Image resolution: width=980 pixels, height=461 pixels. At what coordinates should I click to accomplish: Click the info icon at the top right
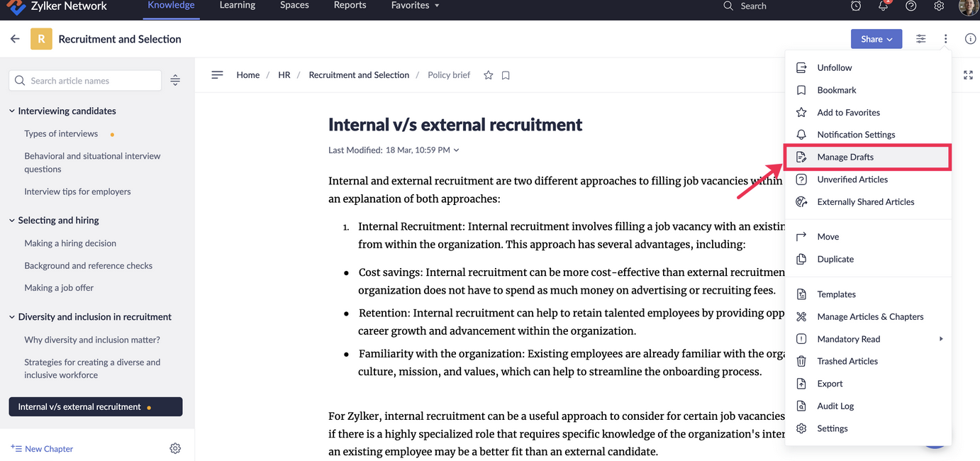[970, 39]
